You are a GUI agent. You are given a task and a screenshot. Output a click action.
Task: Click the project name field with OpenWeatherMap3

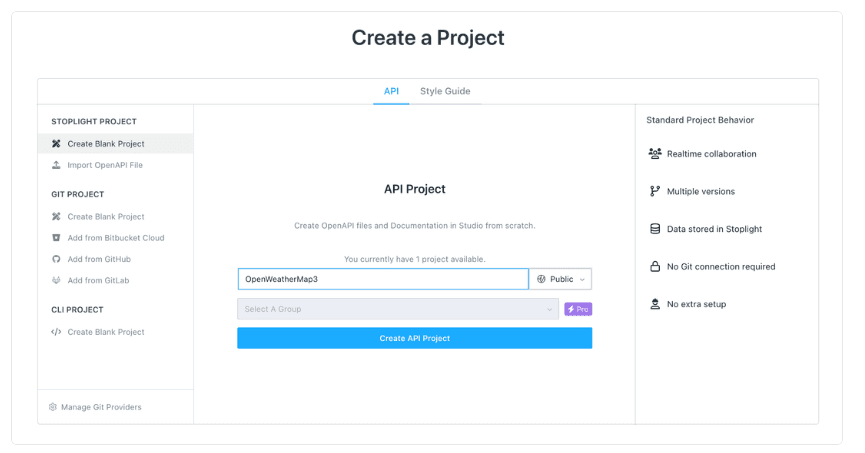[383, 279]
